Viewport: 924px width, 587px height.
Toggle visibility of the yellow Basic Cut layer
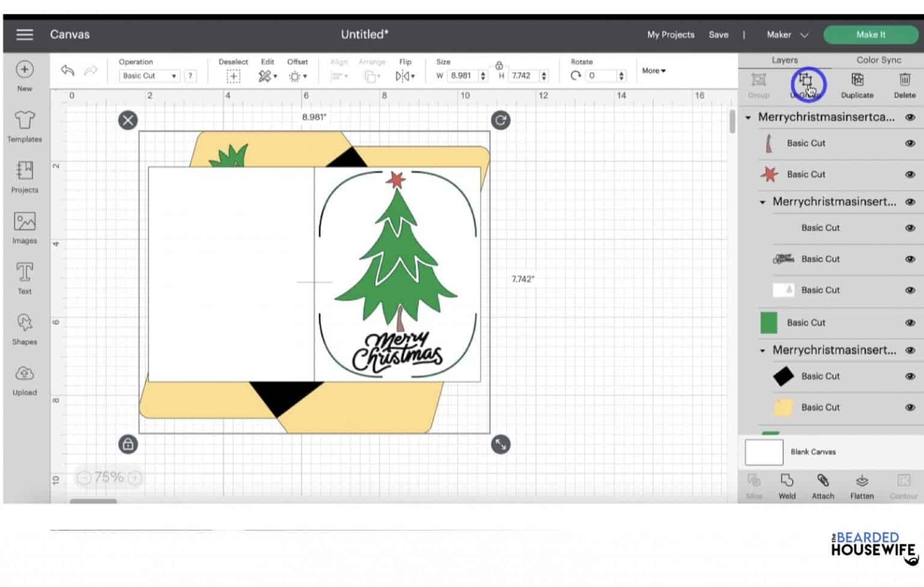909,407
